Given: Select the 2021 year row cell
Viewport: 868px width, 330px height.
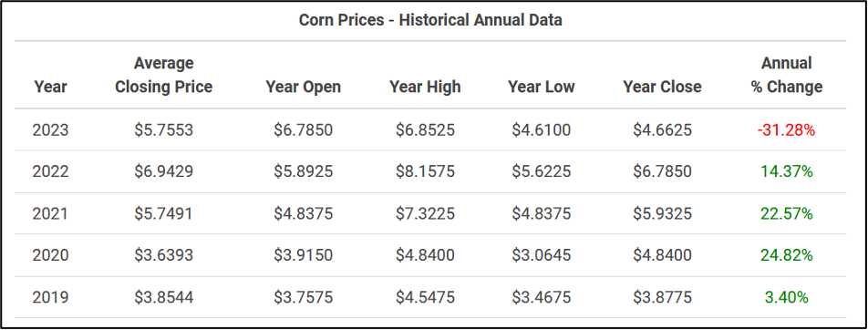Looking at the screenshot, I should (50, 213).
